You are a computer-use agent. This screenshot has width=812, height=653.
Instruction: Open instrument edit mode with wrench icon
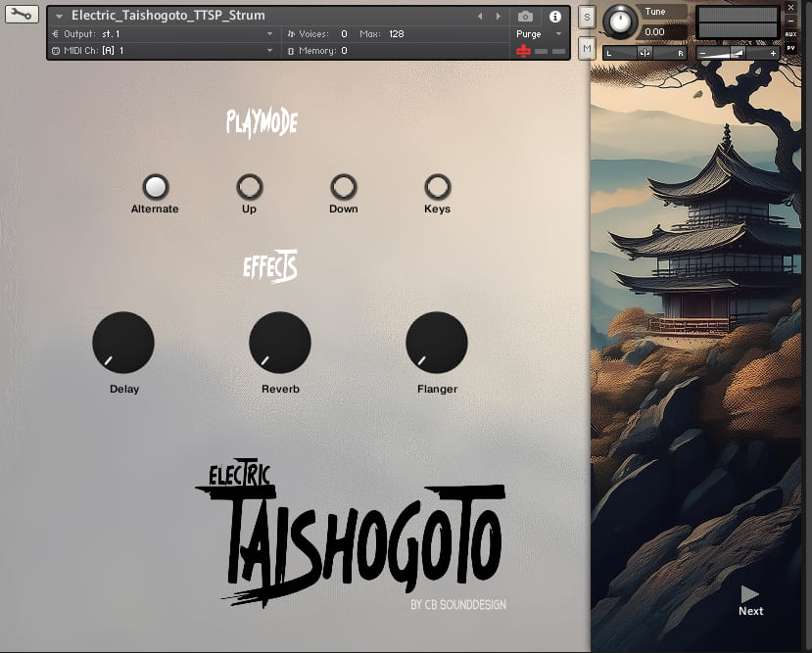(x=22, y=14)
